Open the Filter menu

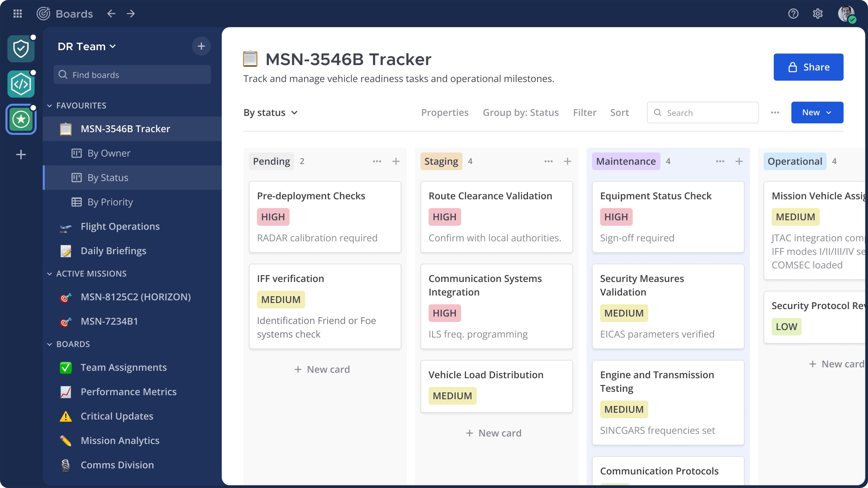pyautogui.click(x=585, y=112)
